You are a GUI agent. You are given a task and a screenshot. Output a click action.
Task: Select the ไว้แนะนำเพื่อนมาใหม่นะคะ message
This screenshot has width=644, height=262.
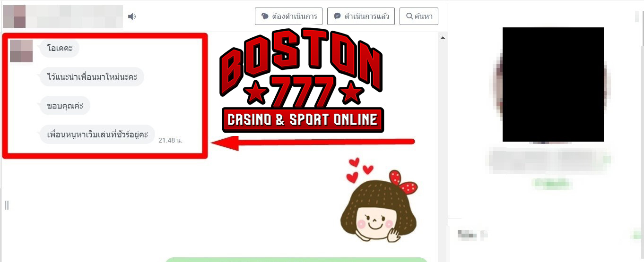(x=92, y=77)
